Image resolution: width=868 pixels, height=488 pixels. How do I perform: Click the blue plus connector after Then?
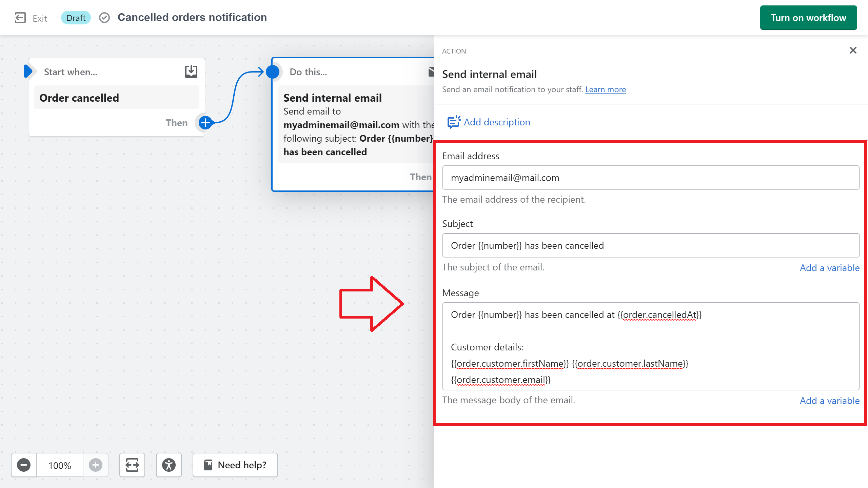coord(205,123)
